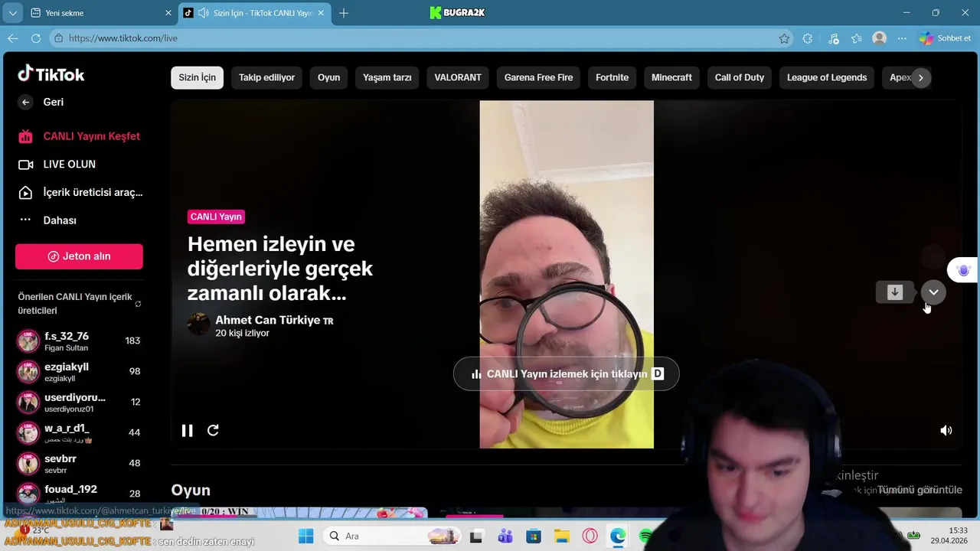Bookmark this page with star icon

tap(784, 38)
